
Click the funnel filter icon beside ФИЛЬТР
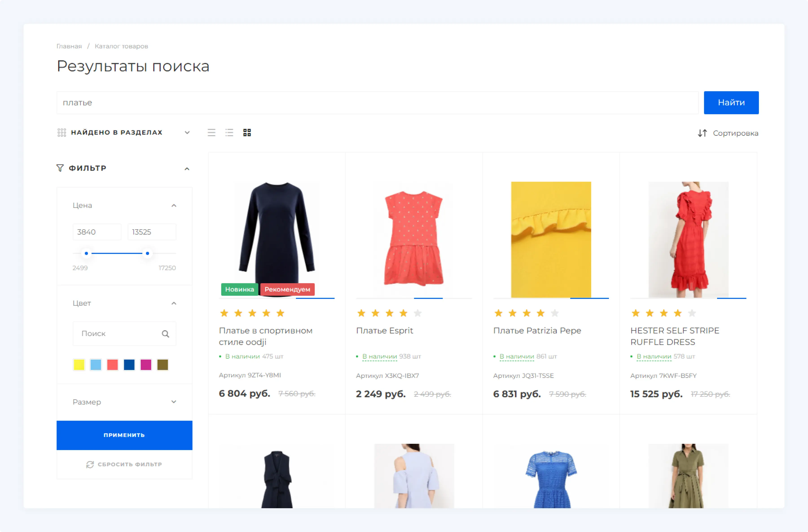60,168
